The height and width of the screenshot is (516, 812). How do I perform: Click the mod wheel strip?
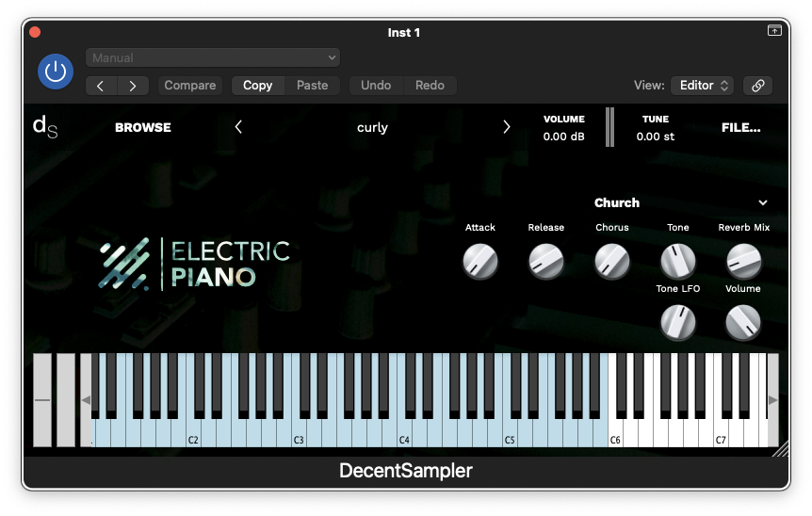pyautogui.click(x=66, y=400)
